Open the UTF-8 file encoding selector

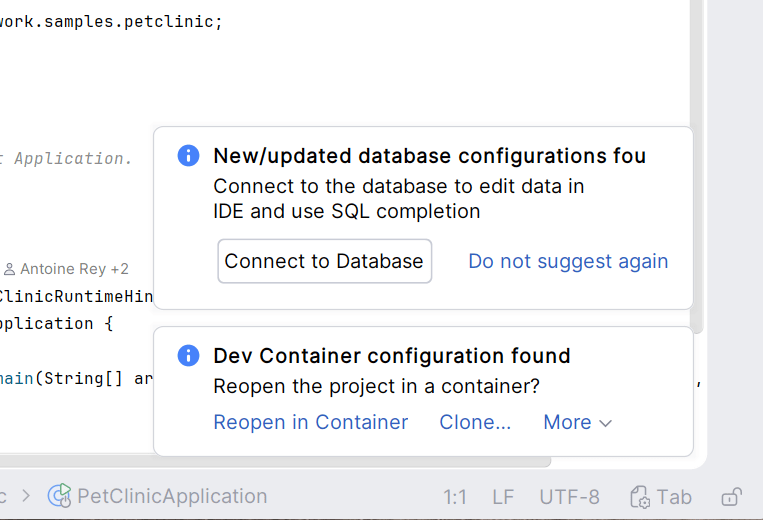pyautogui.click(x=569, y=497)
